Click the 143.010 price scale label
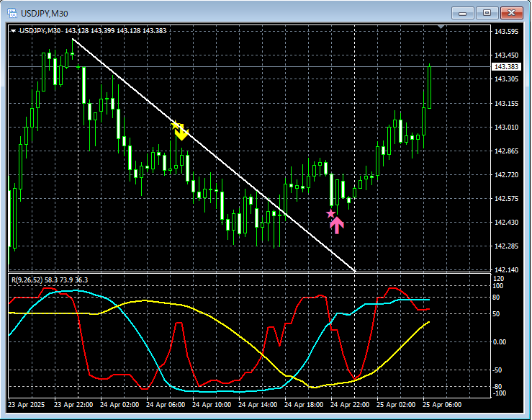The image size is (532, 420). point(506,128)
